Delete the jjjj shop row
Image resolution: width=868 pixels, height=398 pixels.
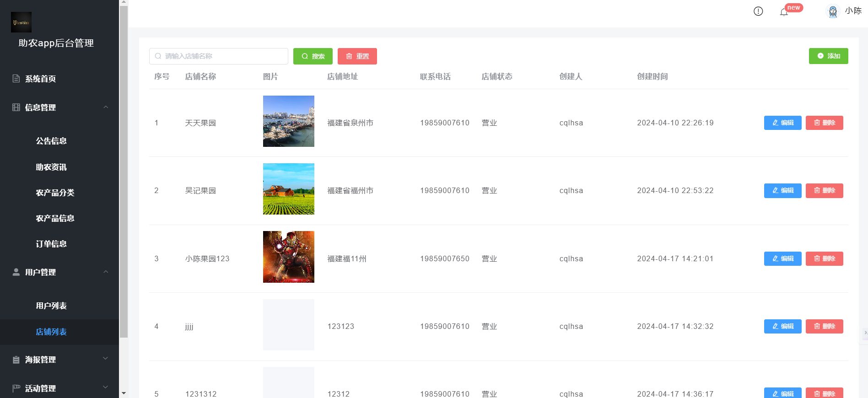tap(825, 326)
